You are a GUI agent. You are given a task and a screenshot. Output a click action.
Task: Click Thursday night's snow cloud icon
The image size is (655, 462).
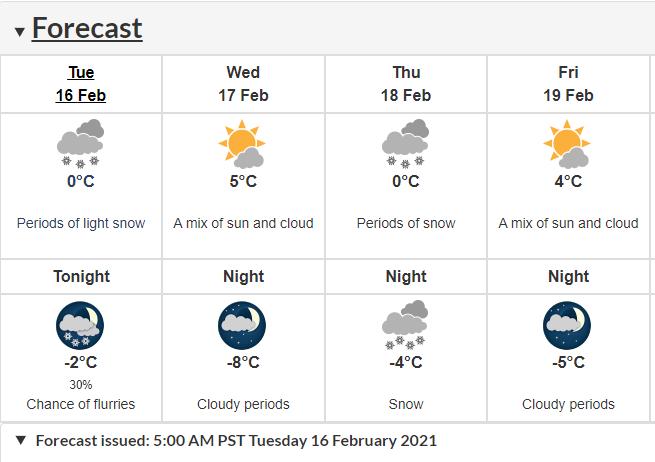(405, 325)
